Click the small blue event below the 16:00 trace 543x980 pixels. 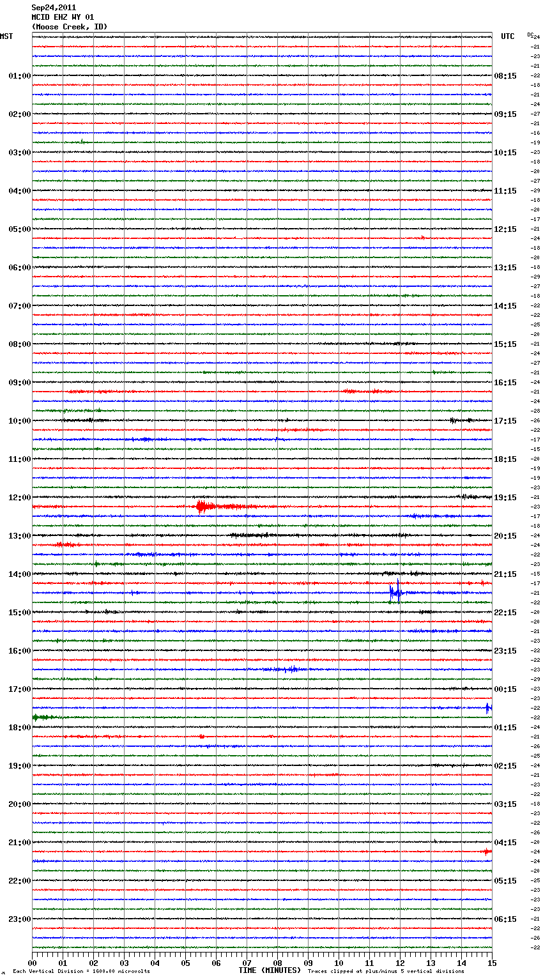coord(291,670)
